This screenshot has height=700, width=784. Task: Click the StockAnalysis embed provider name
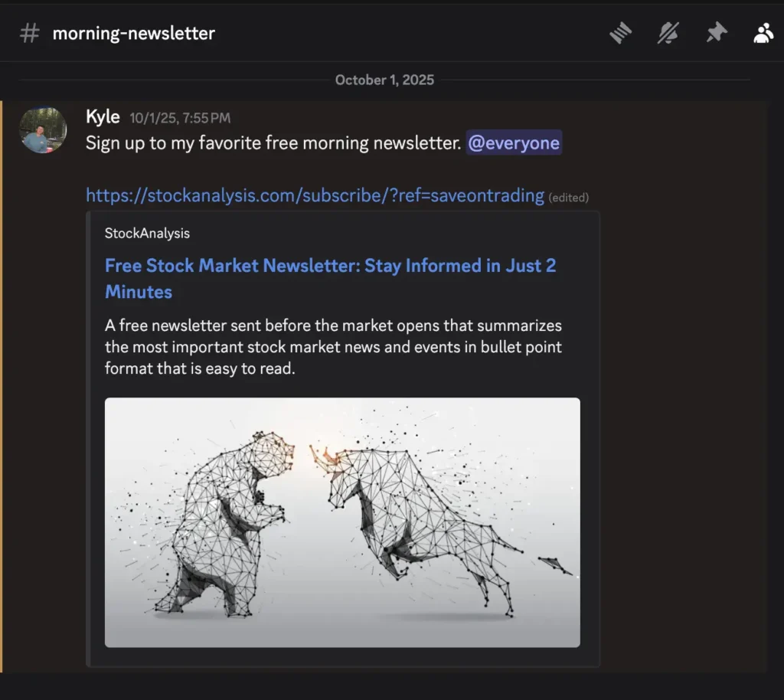147,233
